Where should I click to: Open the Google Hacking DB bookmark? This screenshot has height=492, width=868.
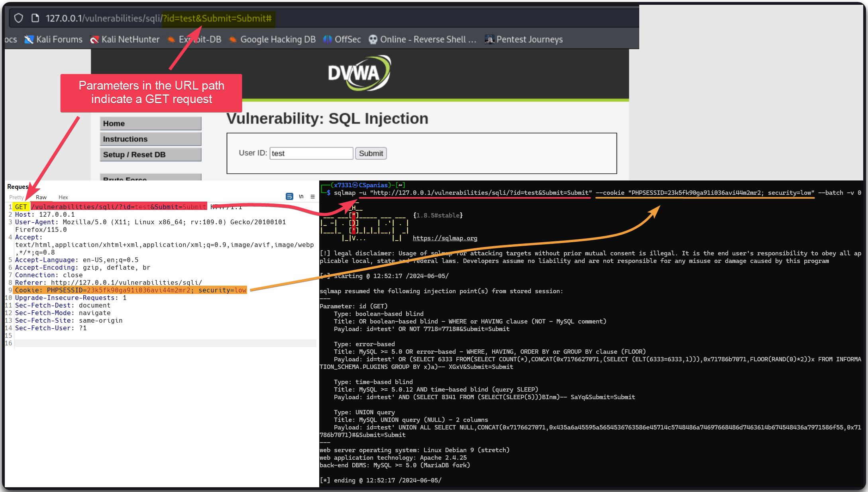(x=273, y=39)
